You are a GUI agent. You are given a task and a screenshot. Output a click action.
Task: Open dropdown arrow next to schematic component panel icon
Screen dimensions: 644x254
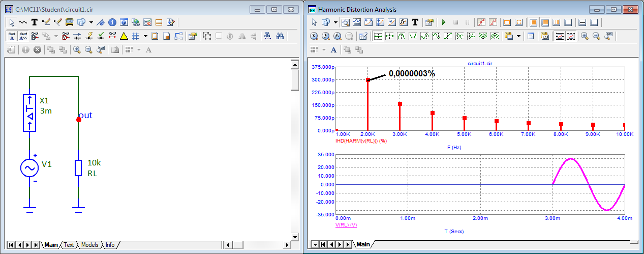91,22
